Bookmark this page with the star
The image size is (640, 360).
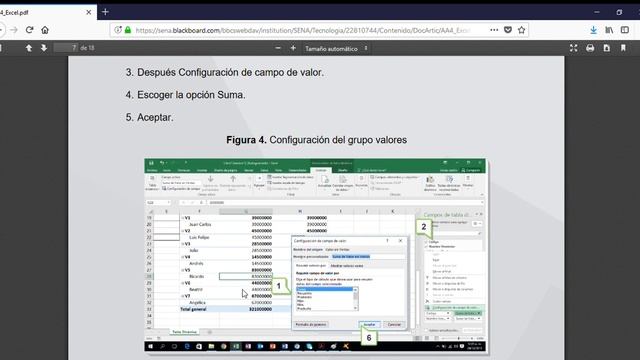[x=521, y=30]
